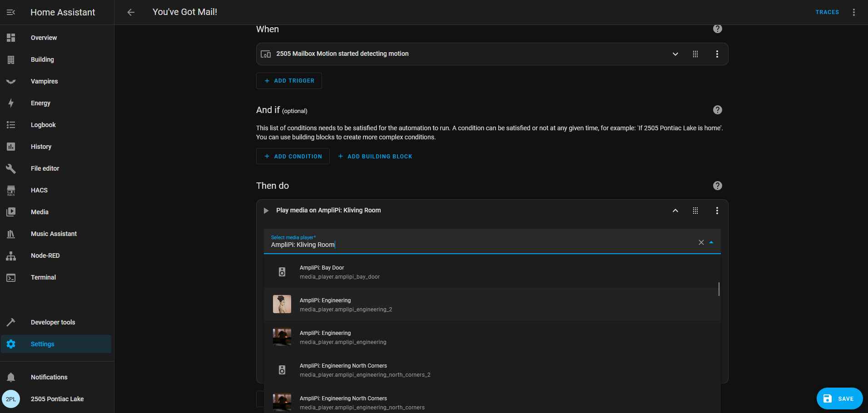Collapse the sidebar with the hamburger icon

[x=11, y=12]
